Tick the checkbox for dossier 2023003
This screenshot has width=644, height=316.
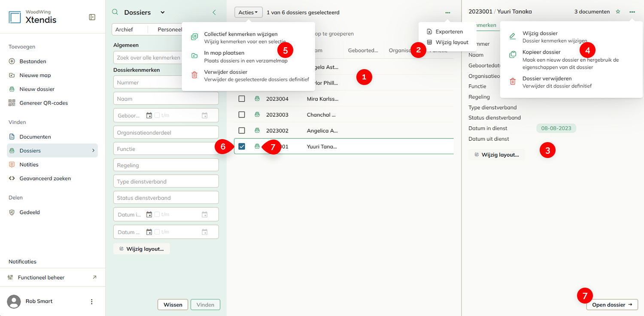click(242, 115)
